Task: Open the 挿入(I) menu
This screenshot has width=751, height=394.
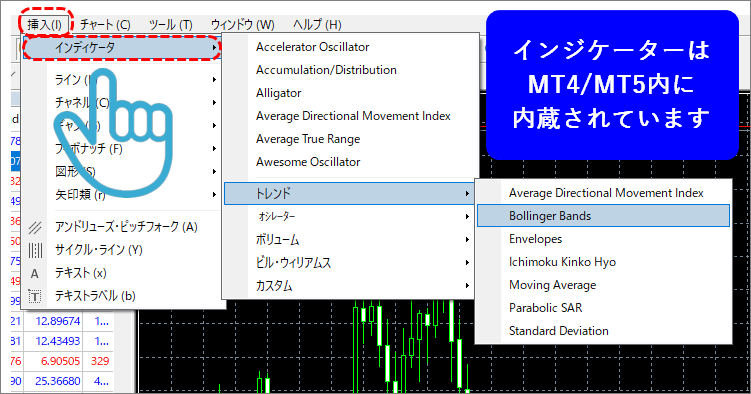Action: 45,24
